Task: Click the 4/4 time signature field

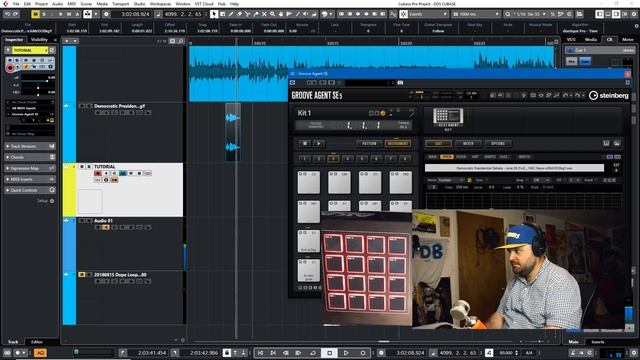Action: 529,353
